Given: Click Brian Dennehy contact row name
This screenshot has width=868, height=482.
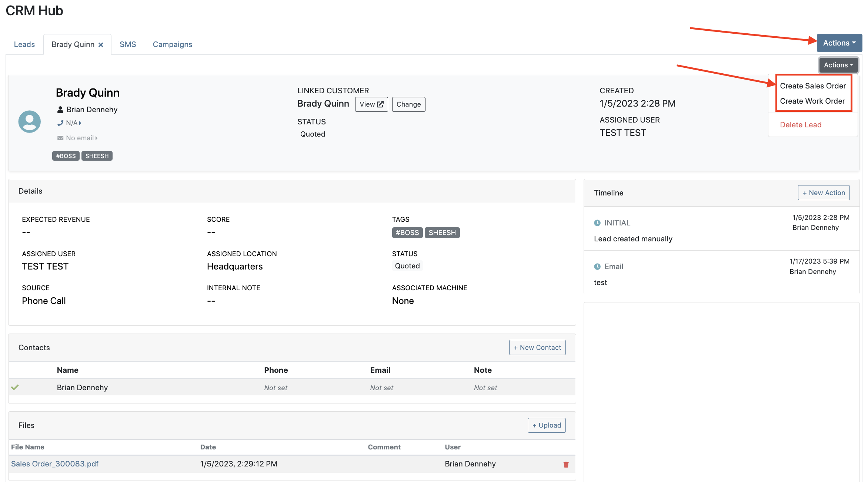Looking at the screenshot, I should click(82, 388).
